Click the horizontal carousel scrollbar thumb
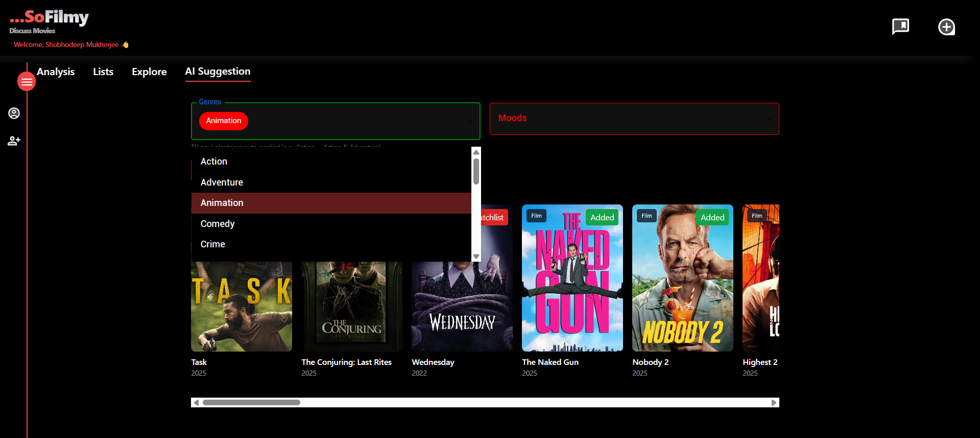 pyautogui.click(x=251, y=403)
